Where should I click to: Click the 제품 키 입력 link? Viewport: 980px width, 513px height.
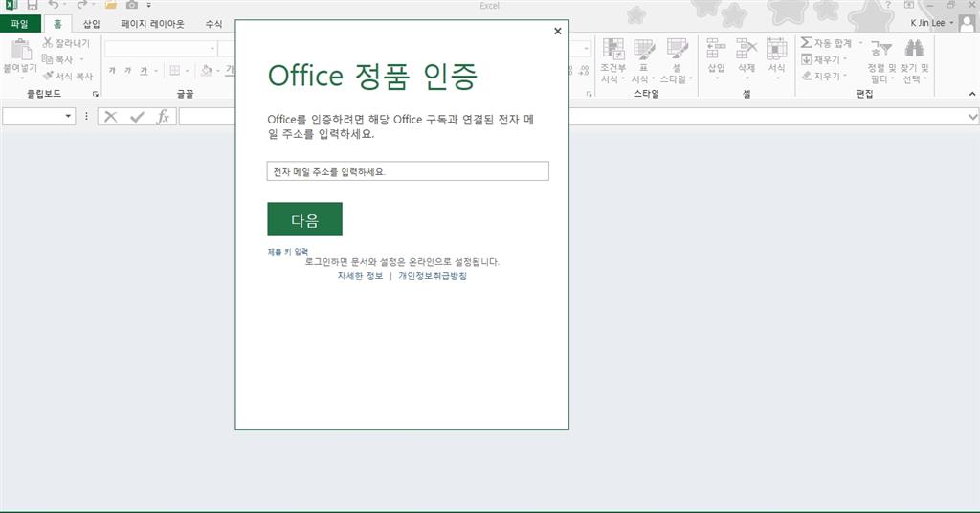pos(287,251)
